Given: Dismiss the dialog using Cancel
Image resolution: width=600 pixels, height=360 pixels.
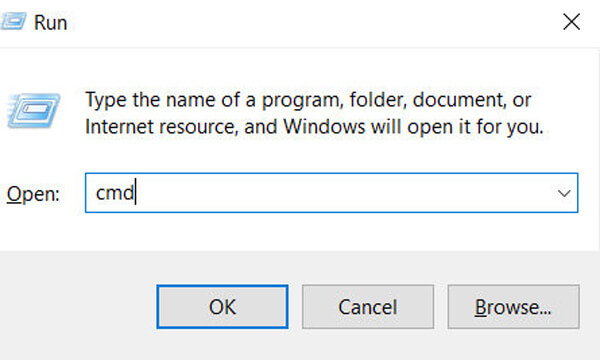Looking at the screenshot, I should tap(368, 307).
